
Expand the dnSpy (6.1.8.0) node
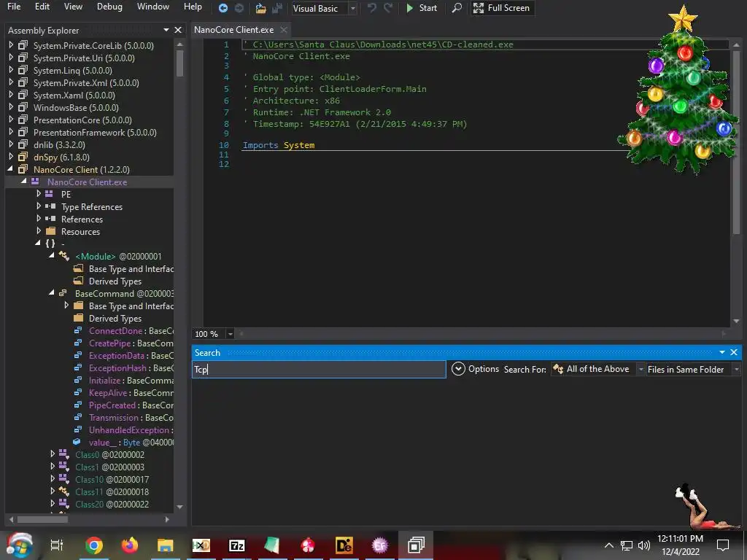point(11,157)
